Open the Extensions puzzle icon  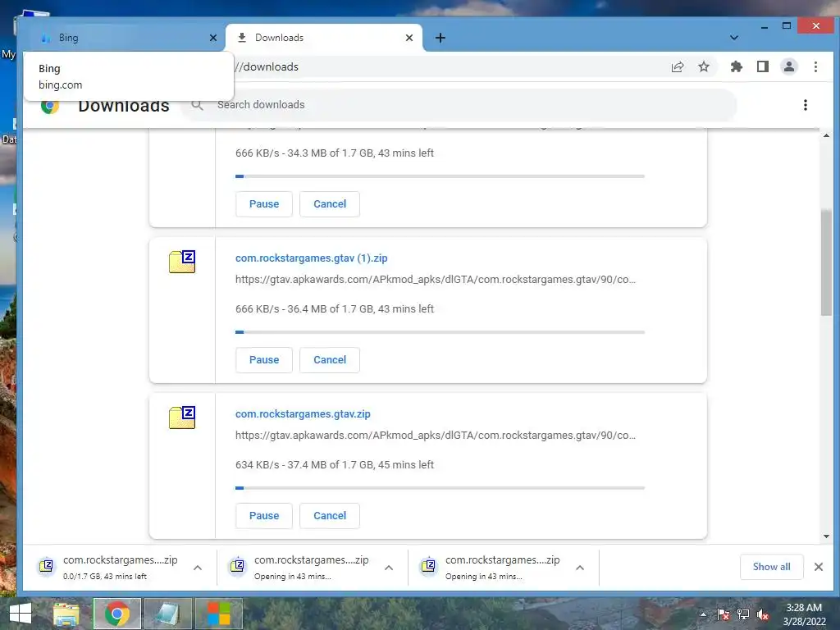[x=737, y=66]
